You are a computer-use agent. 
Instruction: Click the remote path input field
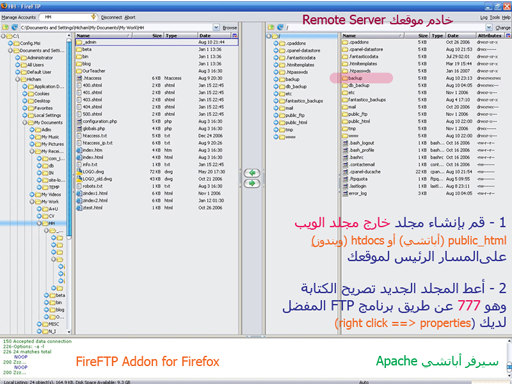click(x=384, y=27)
